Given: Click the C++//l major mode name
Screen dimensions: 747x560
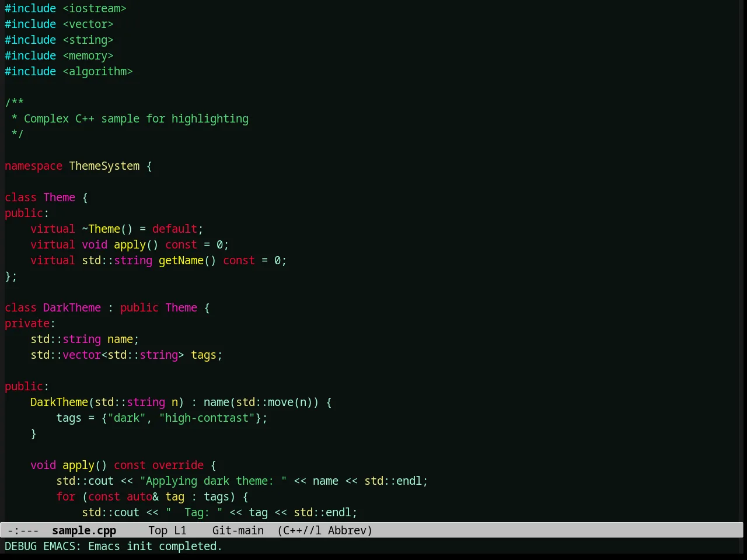Looking at the screenshot, I should tap(302, 530).
